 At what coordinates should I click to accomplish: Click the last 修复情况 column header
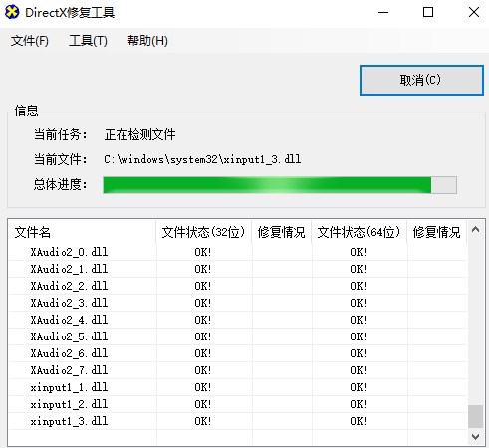click(437, 232)
